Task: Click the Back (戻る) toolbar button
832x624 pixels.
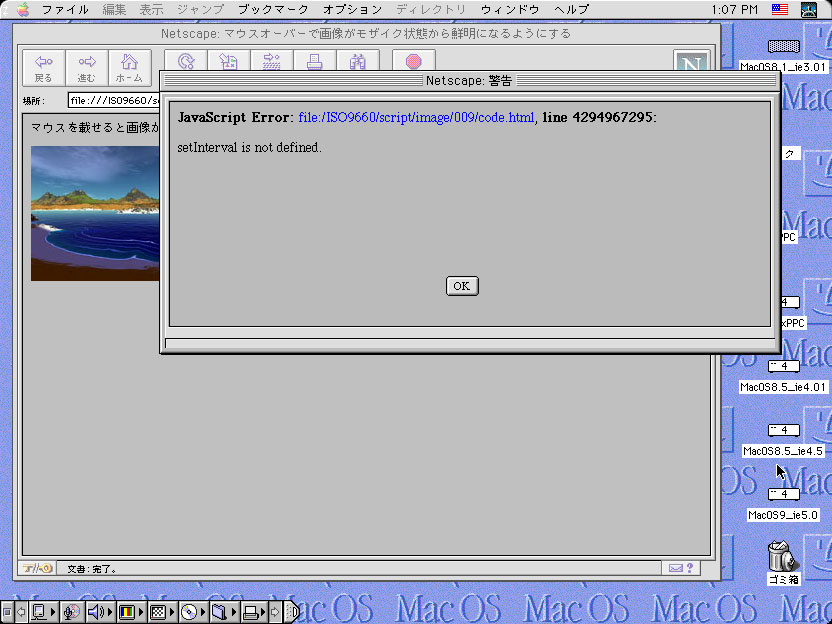Action: 44,68
